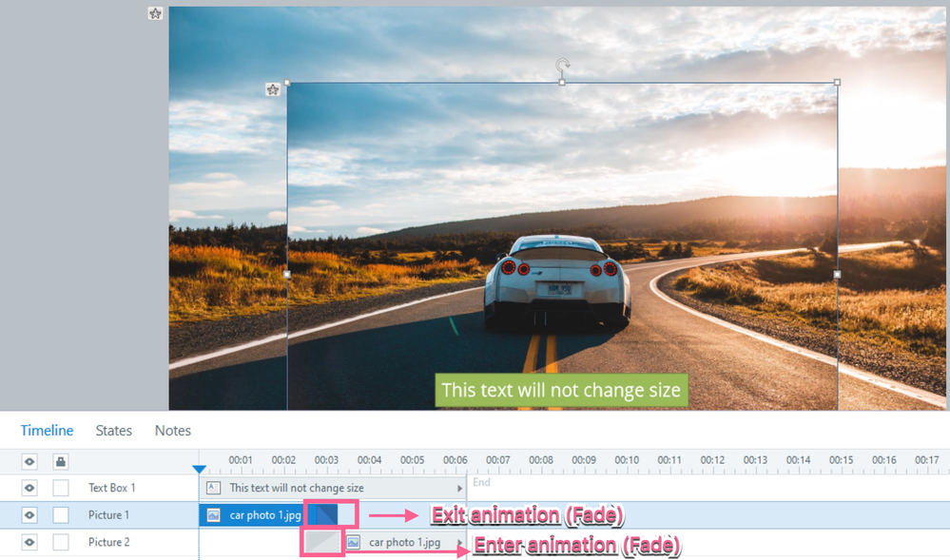Image resolution: width=950 pixels, height=560 pixels.
Task: Click the arrow at end of Picture 2 bar
Action: (460, 543)
